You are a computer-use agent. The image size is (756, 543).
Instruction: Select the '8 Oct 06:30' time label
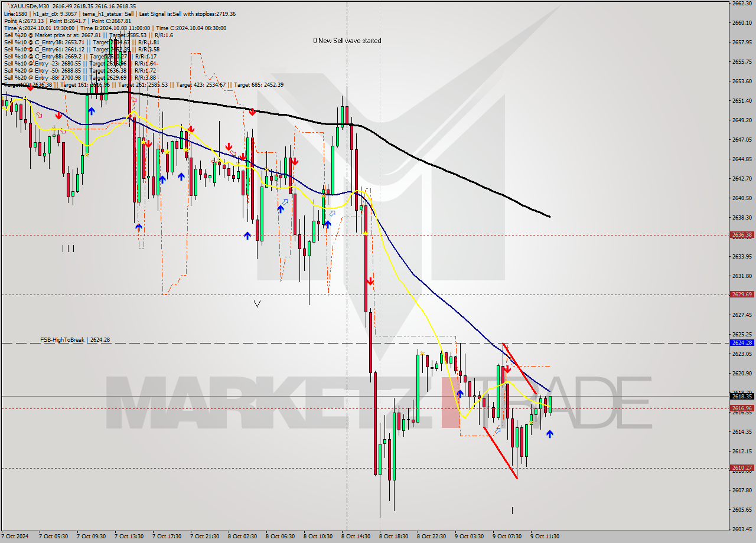click(x=280, y=537)
